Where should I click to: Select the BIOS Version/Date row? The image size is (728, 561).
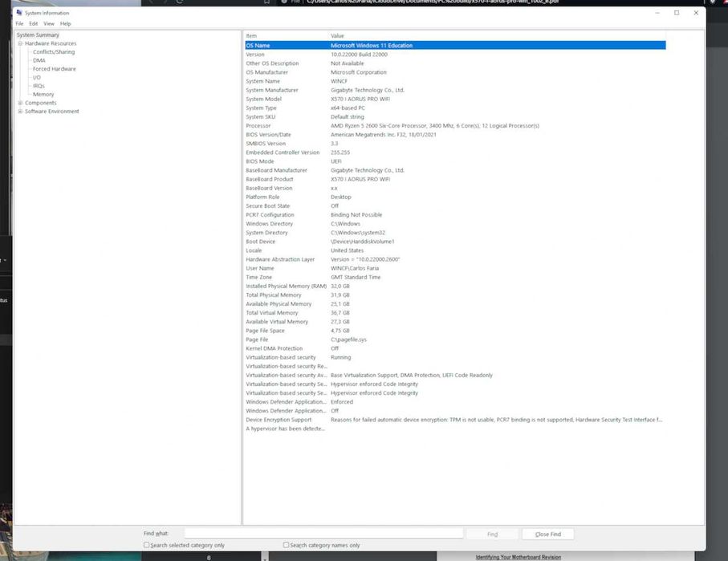[455, 135]
